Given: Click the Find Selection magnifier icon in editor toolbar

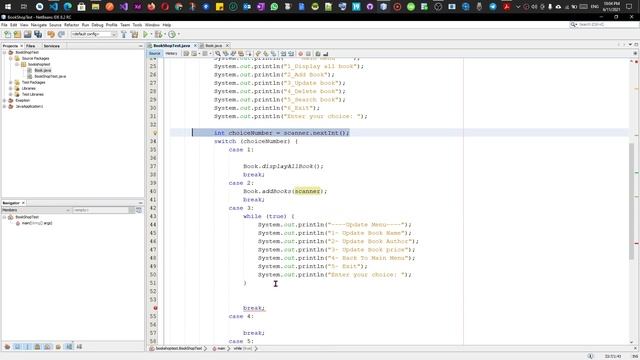Looking at the screenshot, I should click(x=218, y=53).
